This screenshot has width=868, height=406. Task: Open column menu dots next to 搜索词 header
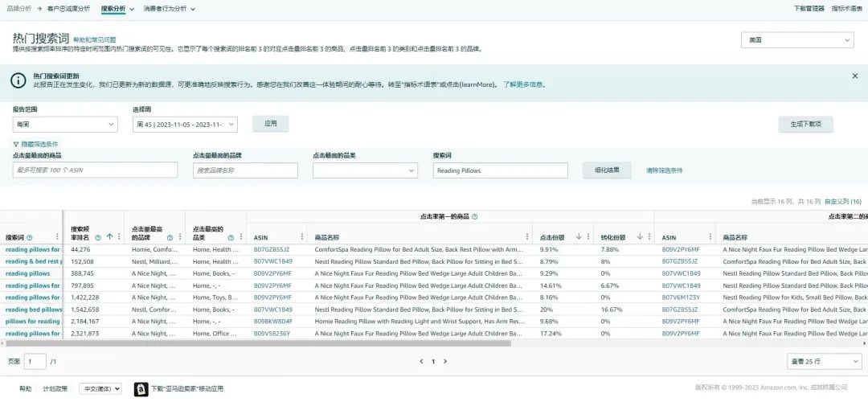(x=57, y=237)
